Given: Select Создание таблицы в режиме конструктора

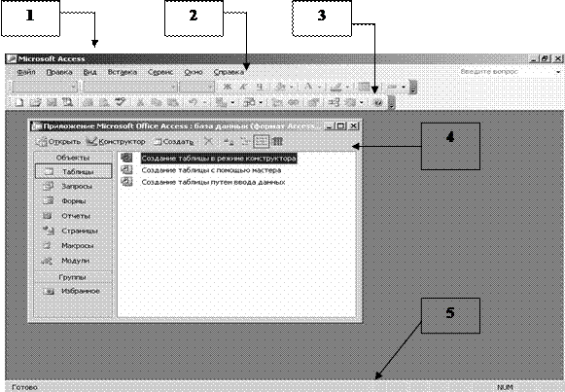Looking at the screenshot, I should tap(219, 159).
